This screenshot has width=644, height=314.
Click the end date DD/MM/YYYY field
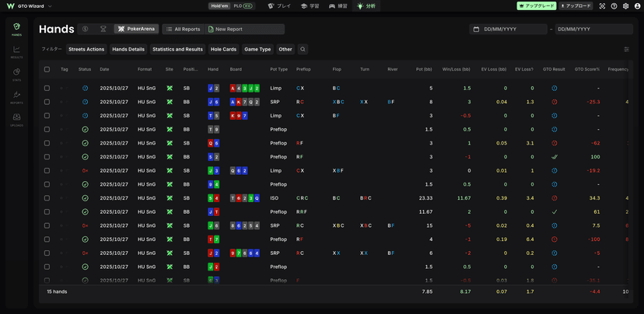594,29
